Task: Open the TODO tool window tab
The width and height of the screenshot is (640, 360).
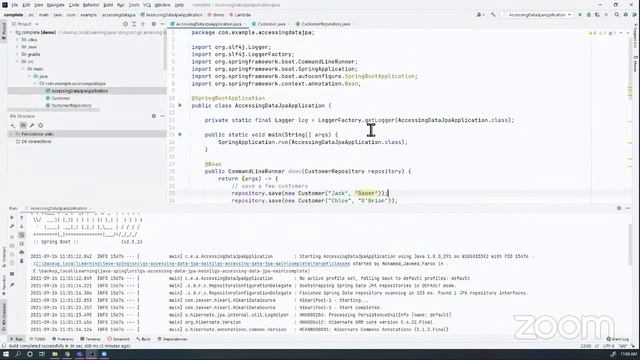Action: [37, 339]
